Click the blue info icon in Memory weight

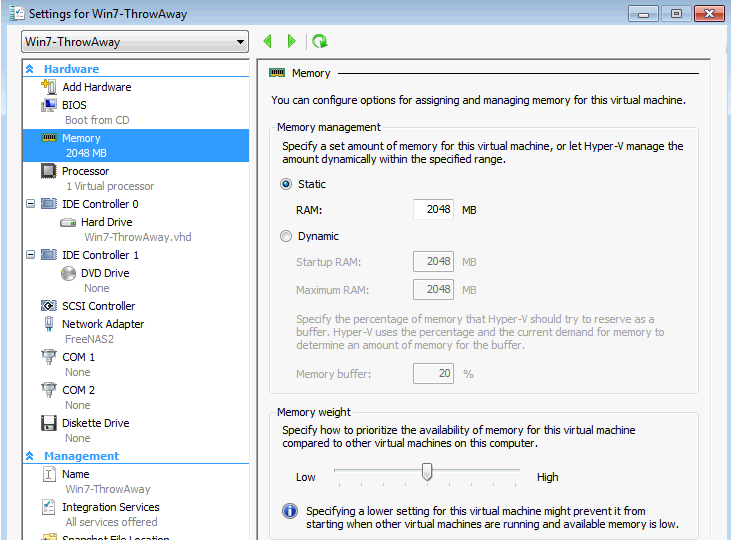point(290,511)
